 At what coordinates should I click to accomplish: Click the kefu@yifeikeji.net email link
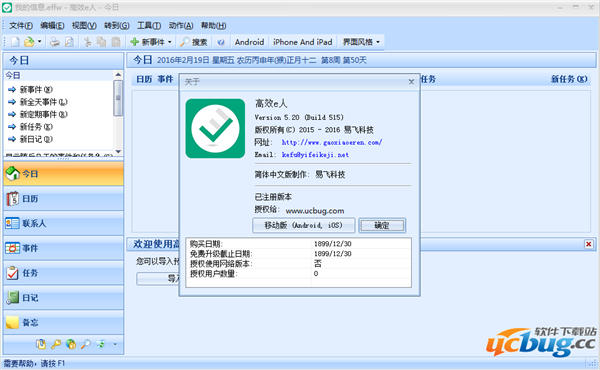[x=315, y=155]
